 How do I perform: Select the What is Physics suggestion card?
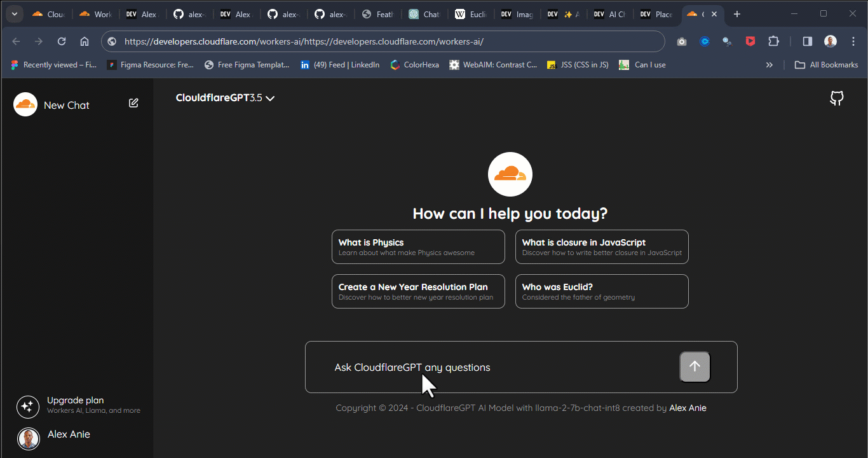418,247
